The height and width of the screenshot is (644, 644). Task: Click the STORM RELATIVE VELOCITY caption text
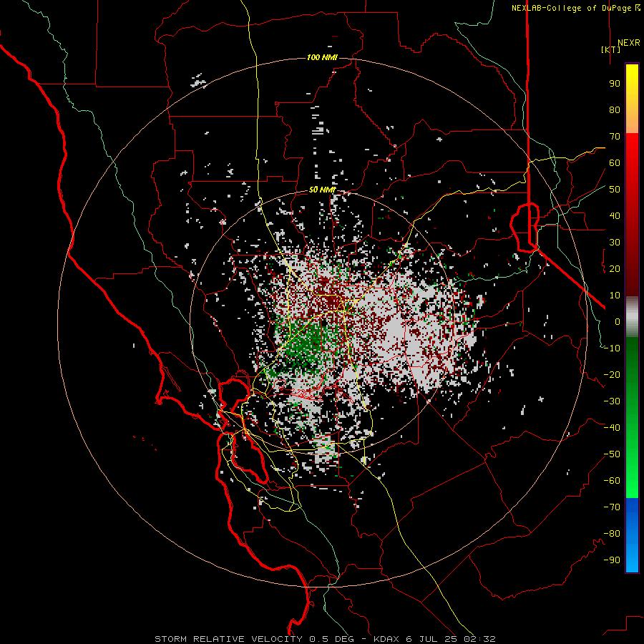pos(228,639)
